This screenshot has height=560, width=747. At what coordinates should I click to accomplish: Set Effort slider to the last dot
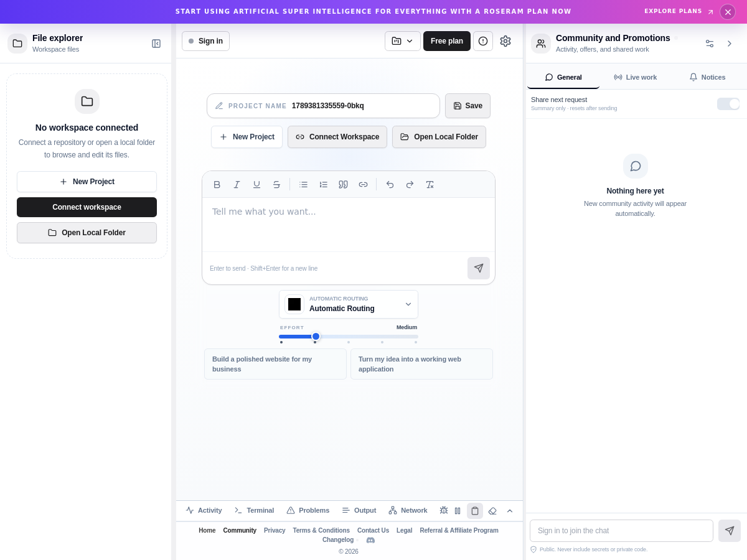(416, 342)
